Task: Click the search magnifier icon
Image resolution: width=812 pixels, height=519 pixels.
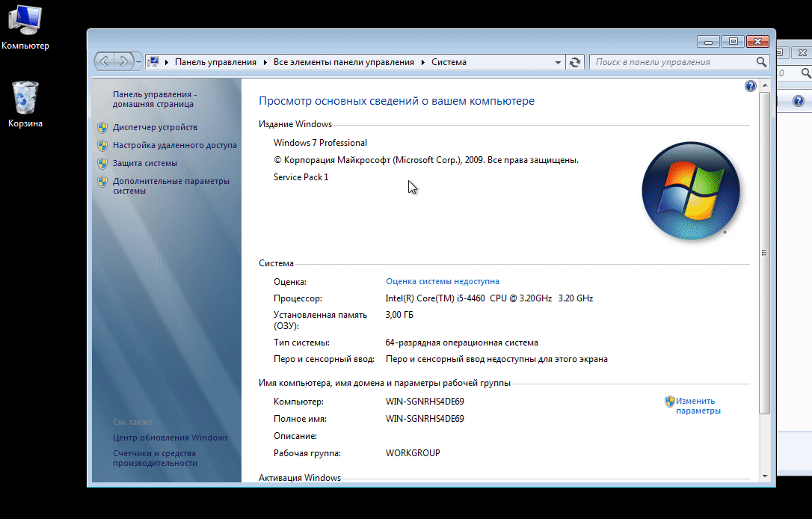Action: pos(760,62)
